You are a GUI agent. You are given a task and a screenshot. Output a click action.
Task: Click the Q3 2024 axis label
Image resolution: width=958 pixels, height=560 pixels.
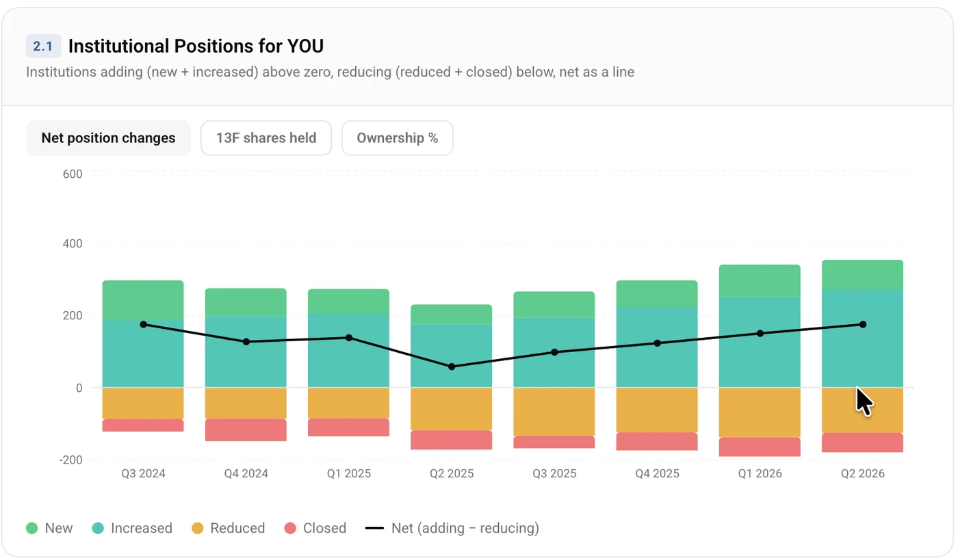click(143, 473)
